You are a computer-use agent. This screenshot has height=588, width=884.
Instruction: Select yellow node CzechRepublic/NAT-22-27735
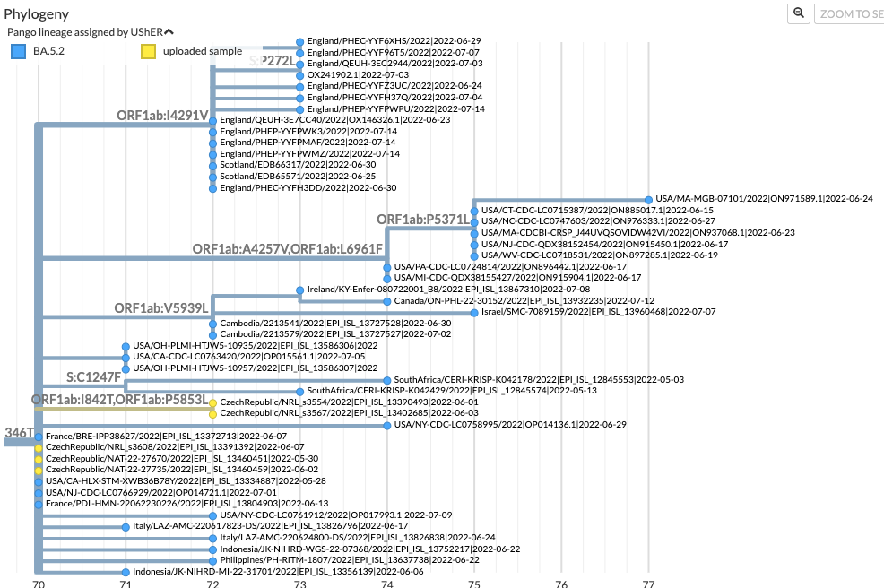[x=39, y=471]
